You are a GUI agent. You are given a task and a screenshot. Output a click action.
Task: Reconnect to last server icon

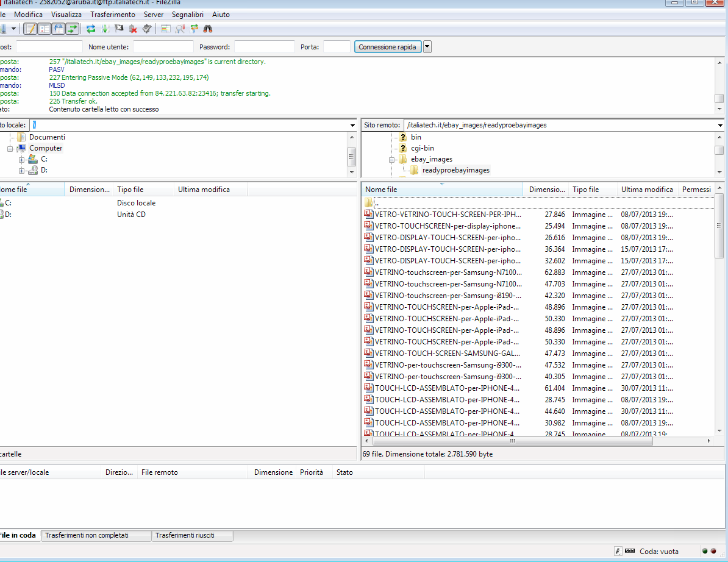pyautogui.click(x=147, y=29)
